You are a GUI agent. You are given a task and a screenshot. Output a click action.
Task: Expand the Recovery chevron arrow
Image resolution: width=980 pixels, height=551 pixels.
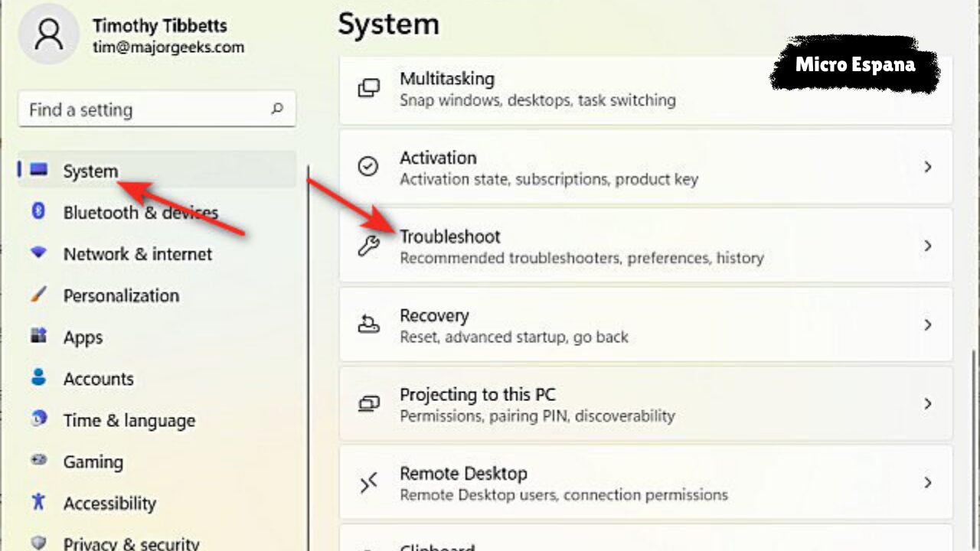[928, 325]
